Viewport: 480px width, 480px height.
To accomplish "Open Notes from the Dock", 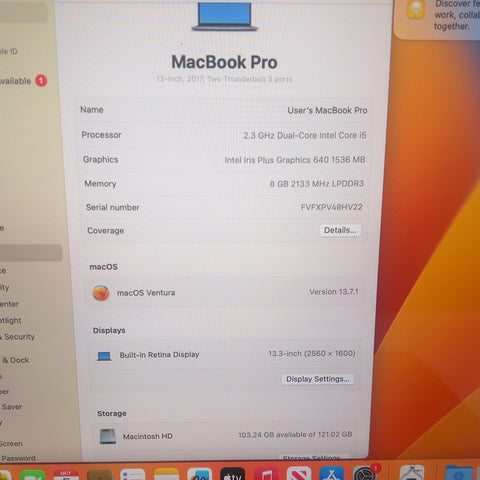I will [x=166, y=475].
